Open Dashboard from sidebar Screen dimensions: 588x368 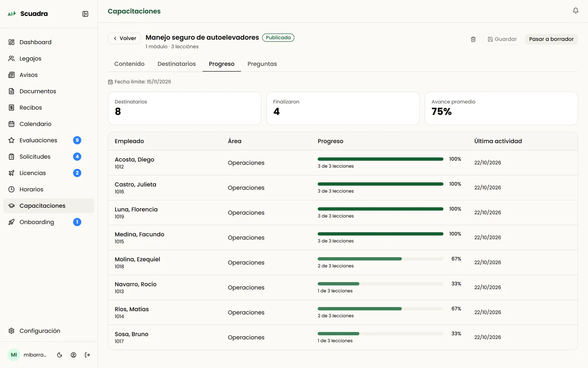pos(49,42)
